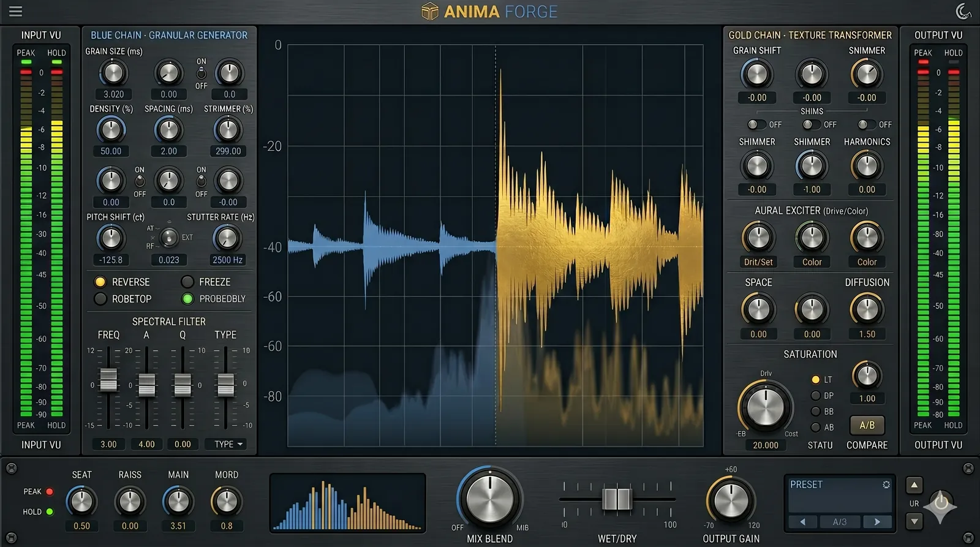Click the MORD knob
Screen dimensions: 980x547
(x=227, y=502)
